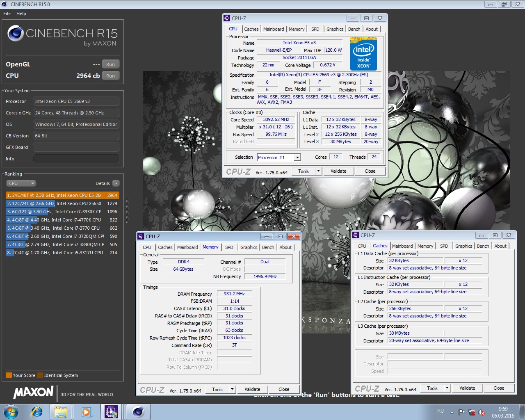Image resolution: width=525 pixels, height=420 pixels.
Task: Select ranking row Core i7-3840QM
Action: pos(62,244)
